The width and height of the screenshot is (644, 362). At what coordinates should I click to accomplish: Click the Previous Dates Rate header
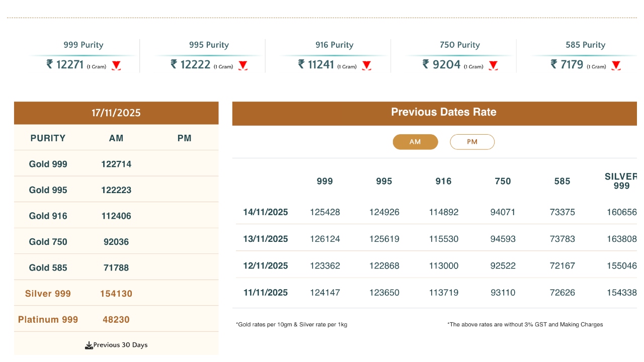tap(443, 113)
